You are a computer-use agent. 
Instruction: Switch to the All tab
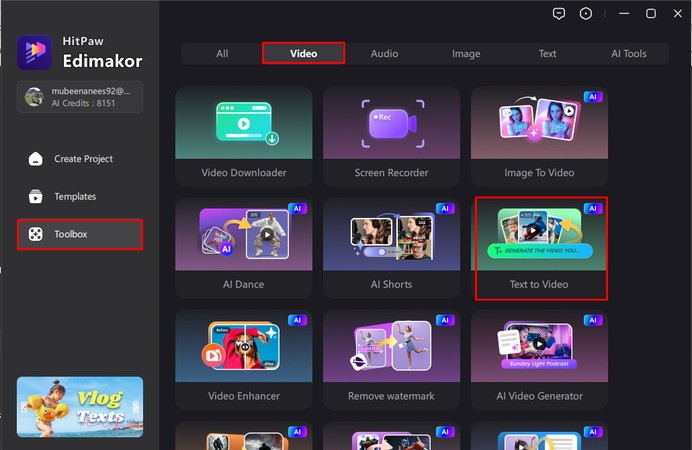(222, 53)
